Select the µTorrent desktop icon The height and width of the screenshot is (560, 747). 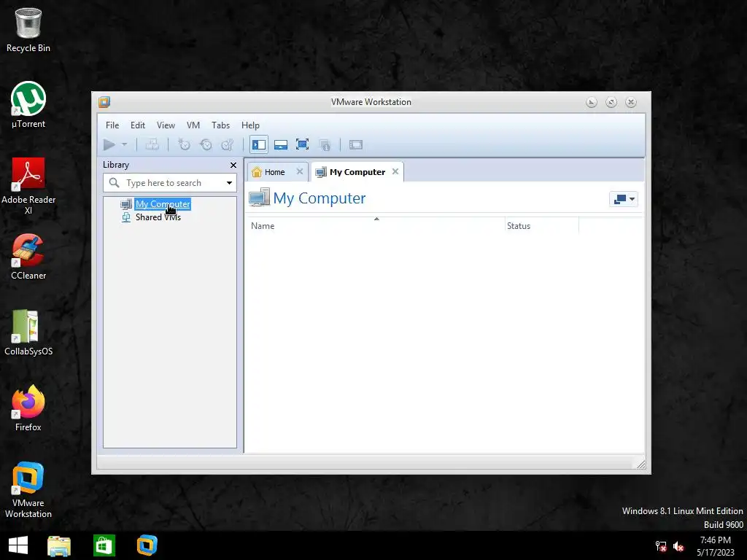pyautogui.click(x=28, y=105)
